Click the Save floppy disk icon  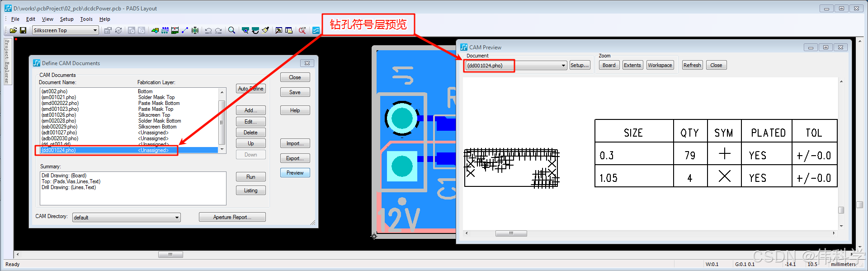coord(23,30)
